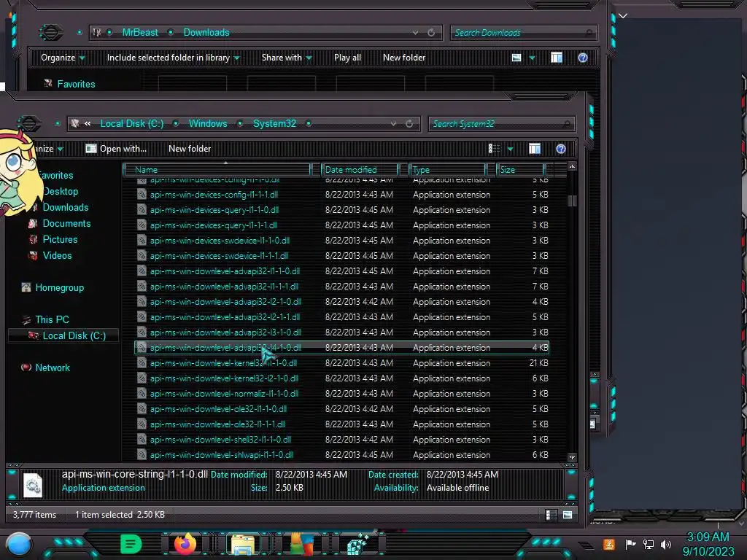This screenshot has height=560, width=747.
Task: Click the DLL file icon in details pane
Action: point(33,484)
